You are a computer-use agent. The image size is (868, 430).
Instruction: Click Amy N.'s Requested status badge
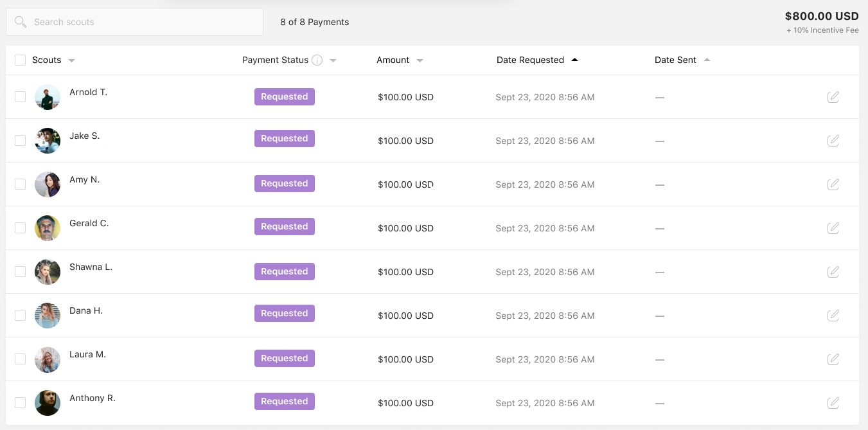pos(285,183)
